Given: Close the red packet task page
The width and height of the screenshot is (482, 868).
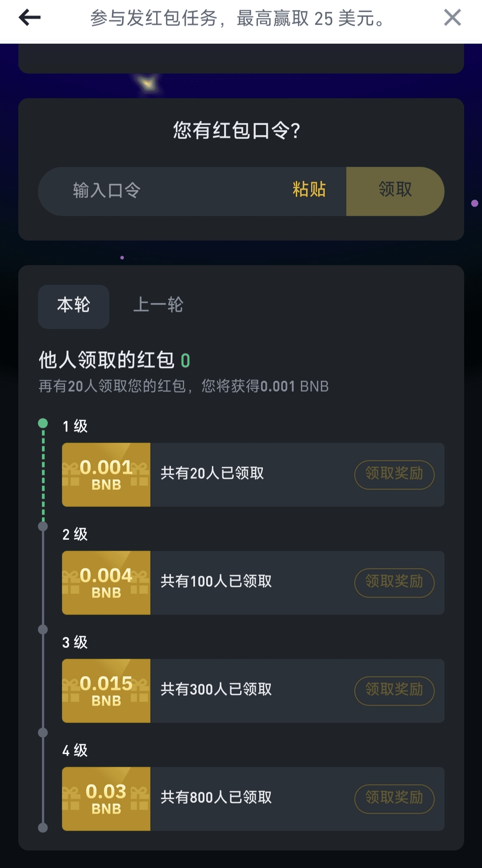Looking at the screenshot, I should pos(452,18).
